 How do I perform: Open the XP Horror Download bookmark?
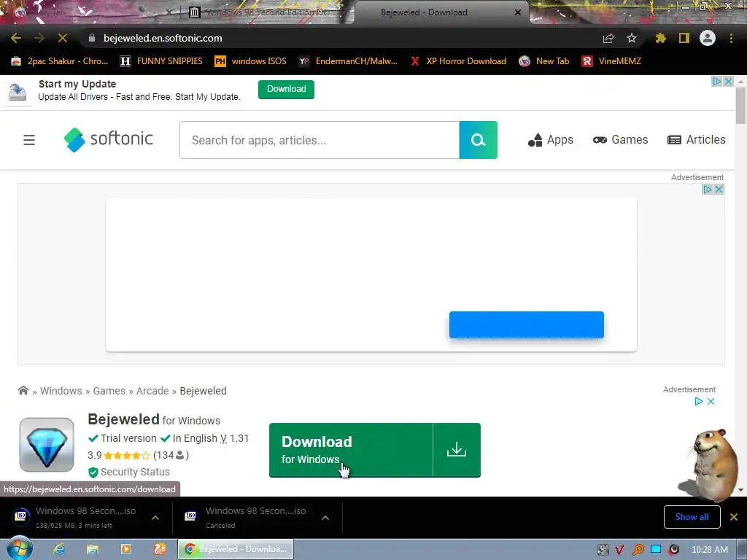click(x=458, y=61)
